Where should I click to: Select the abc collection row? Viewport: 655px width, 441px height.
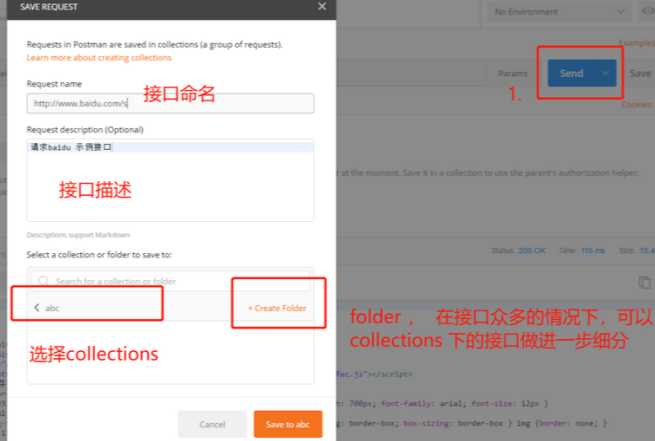pyautogui.click(x=170, y=308)
